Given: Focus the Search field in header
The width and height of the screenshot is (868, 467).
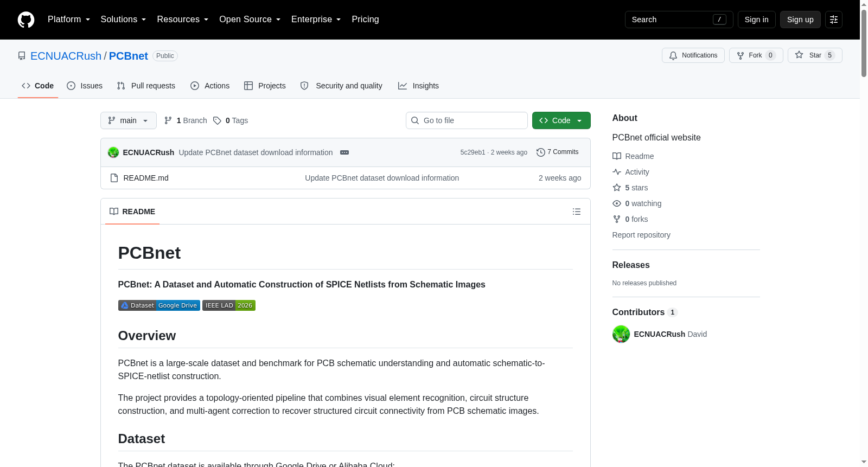Looking at the screenshot, I should [679, 20].
